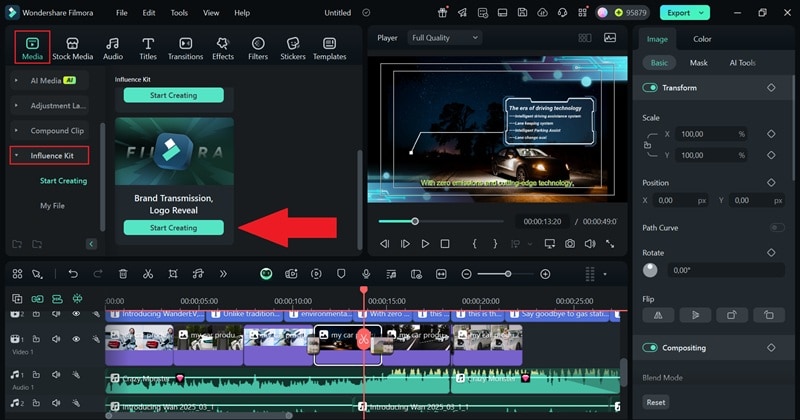This screenshot has width=800, height=420.
Task: Add a Rotate keyframe diamond
Action: coord(771,253)
